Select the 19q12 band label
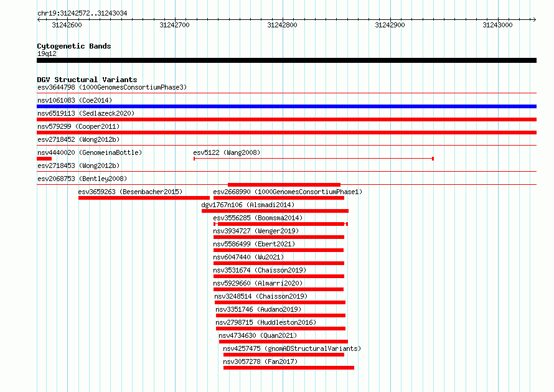 click(47, 54)
